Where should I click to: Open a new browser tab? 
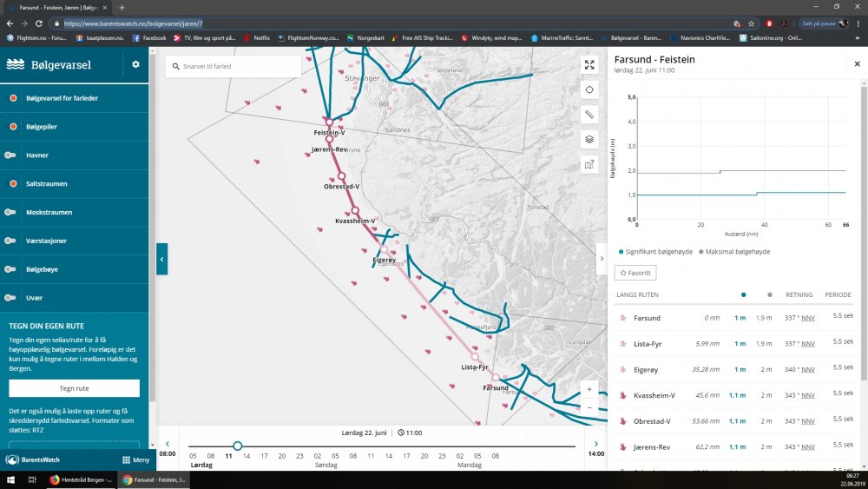coord(122,8)
